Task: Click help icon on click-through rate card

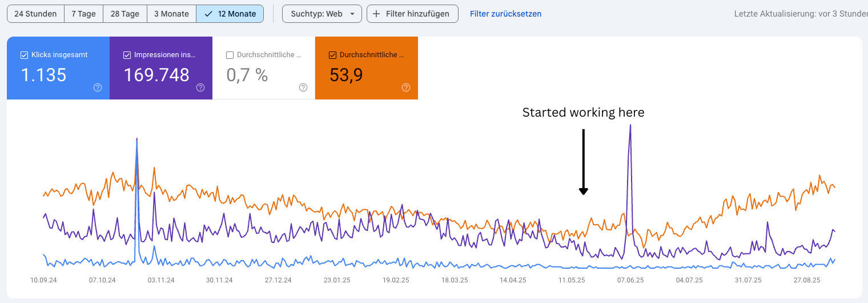Action: 303,87
